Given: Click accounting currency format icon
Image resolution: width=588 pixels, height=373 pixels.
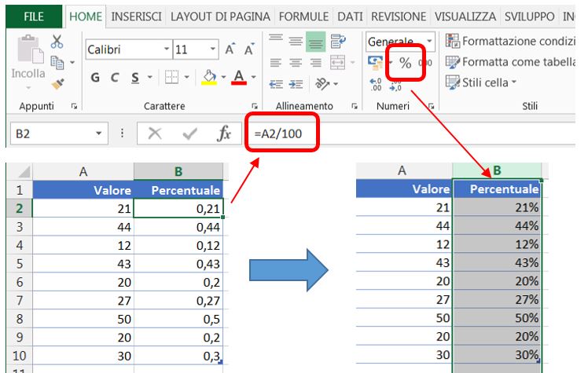Looking at the screenshot, I should 375,63.
